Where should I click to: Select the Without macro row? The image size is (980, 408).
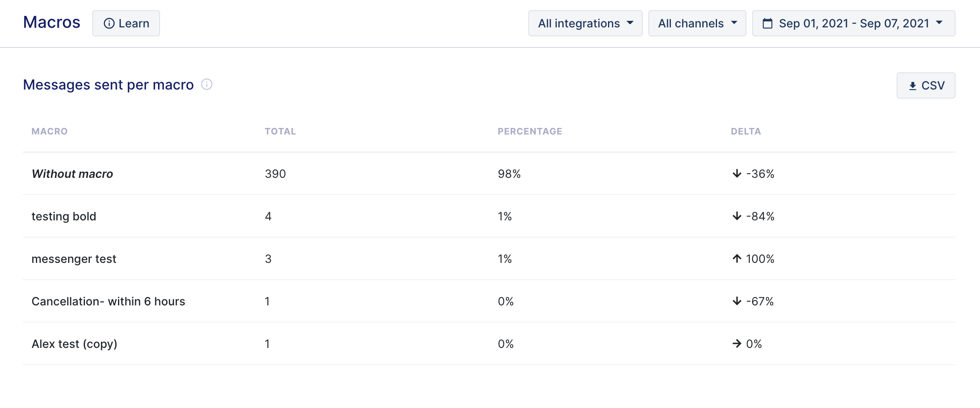point(489,174)
